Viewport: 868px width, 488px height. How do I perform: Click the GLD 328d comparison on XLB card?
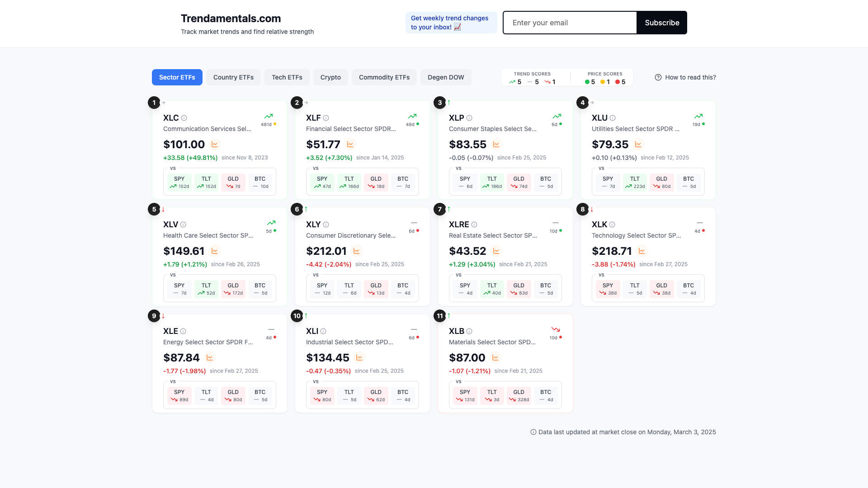coord(519,396)
